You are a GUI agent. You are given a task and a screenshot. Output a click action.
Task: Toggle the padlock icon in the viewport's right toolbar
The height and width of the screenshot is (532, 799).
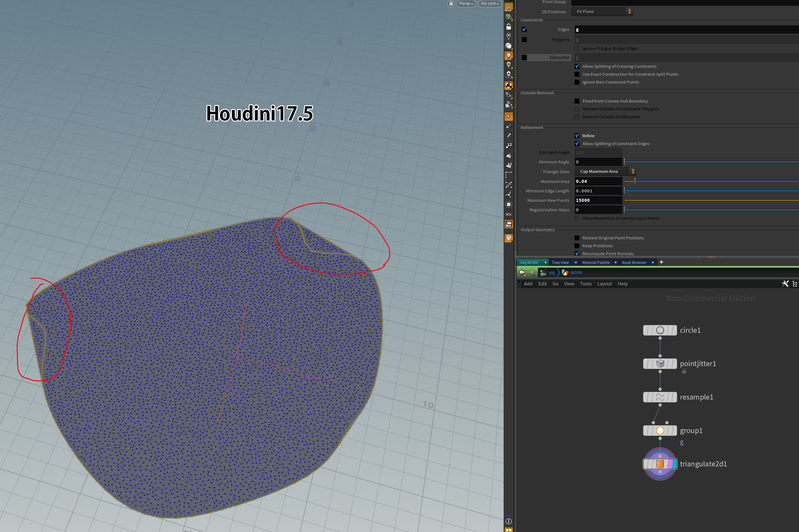(508, 26)
